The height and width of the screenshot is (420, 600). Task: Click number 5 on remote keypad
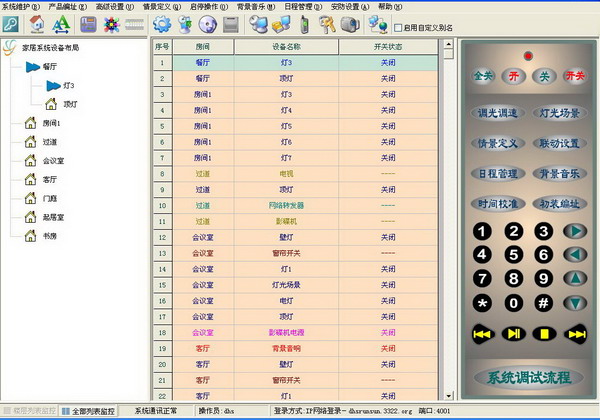point(514,255)
